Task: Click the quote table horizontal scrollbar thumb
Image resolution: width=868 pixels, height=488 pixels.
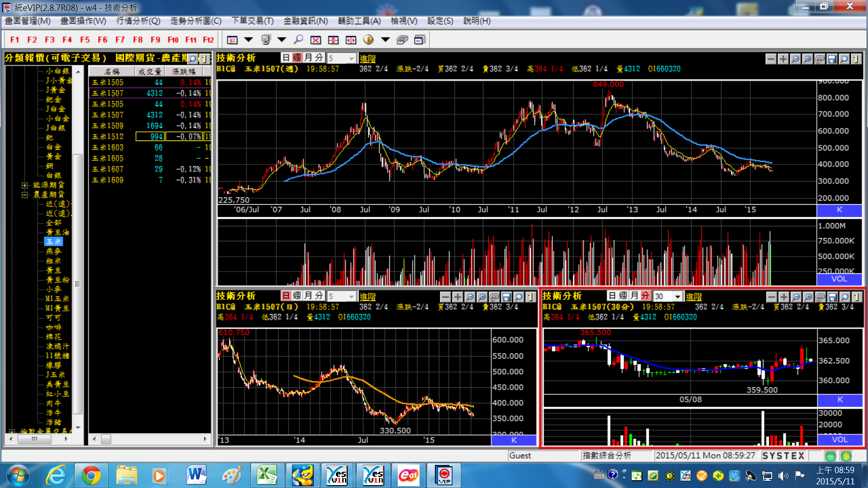Action: pos(106,439)
